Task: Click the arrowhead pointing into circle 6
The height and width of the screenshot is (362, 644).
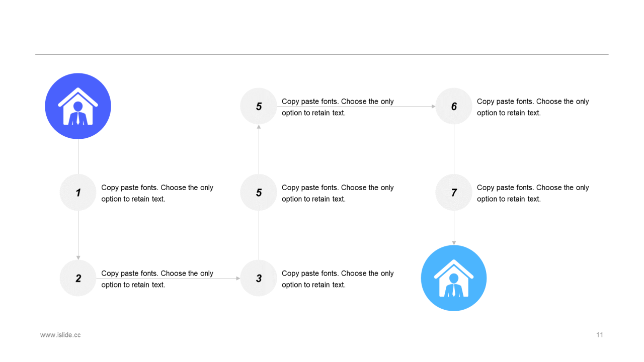Action: point(434,107)
